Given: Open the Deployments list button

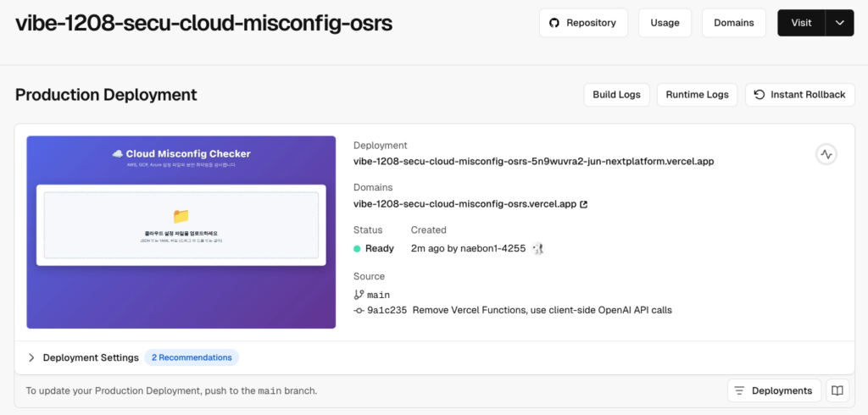Looking at the screenshot, I should coord(774,390).
